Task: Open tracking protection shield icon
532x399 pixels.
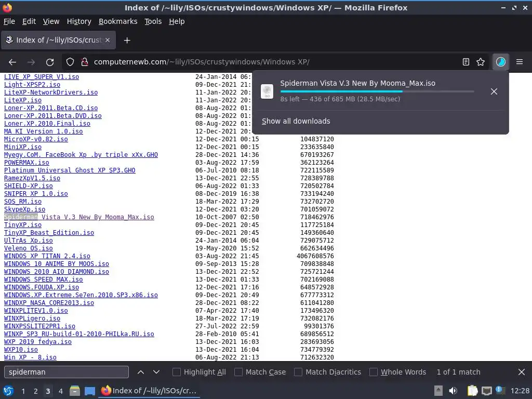Action: click(x=70, y=62)
